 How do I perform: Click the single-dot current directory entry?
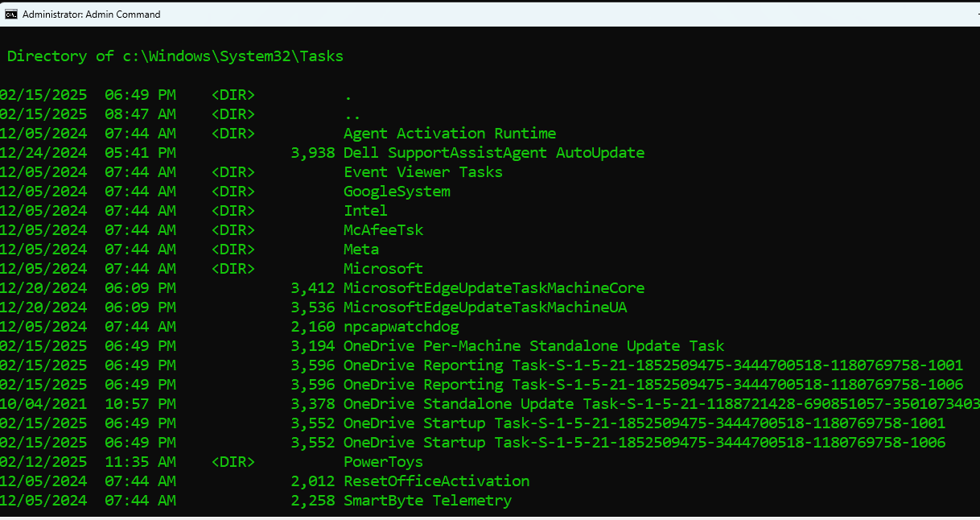coord(348,97)
